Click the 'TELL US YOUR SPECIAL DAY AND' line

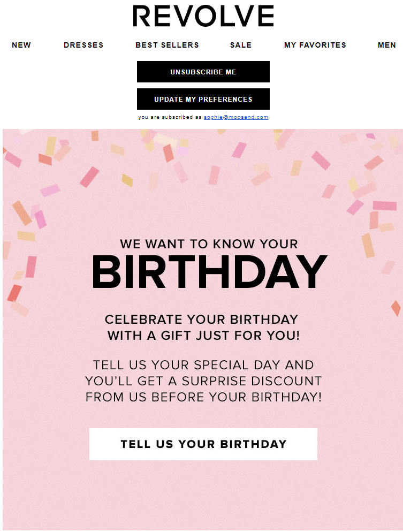pos(203,365)
